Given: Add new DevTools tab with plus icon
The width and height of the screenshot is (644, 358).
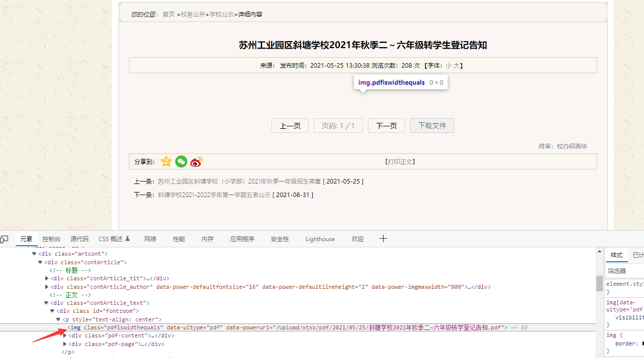Looking at the screenshot, I should point(383,239).
